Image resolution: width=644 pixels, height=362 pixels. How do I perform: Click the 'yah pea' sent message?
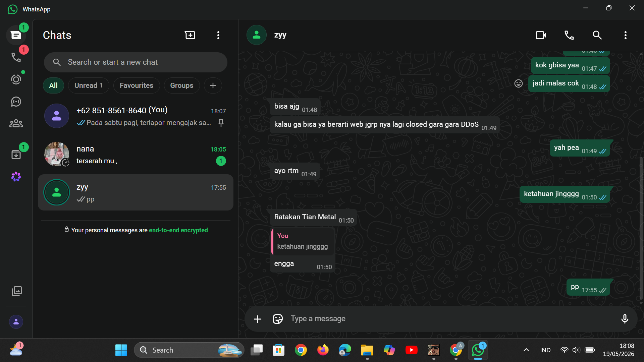[x=580, y=148]
